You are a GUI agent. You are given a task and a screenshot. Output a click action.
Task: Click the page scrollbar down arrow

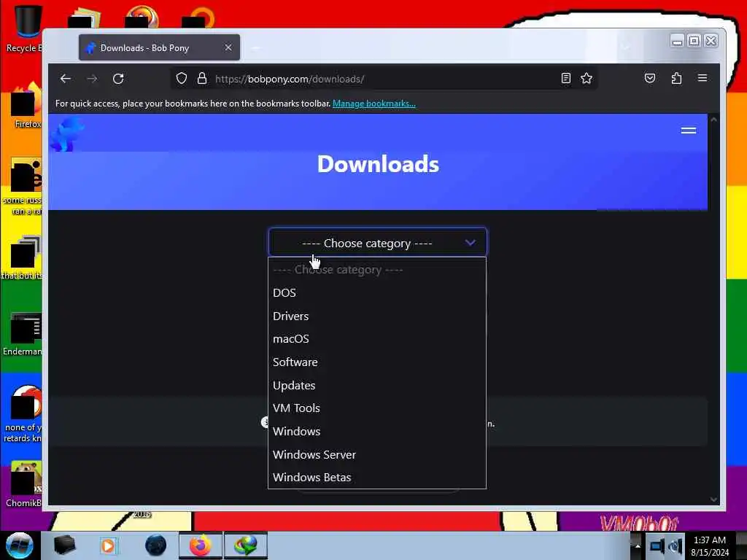(713, 499)
